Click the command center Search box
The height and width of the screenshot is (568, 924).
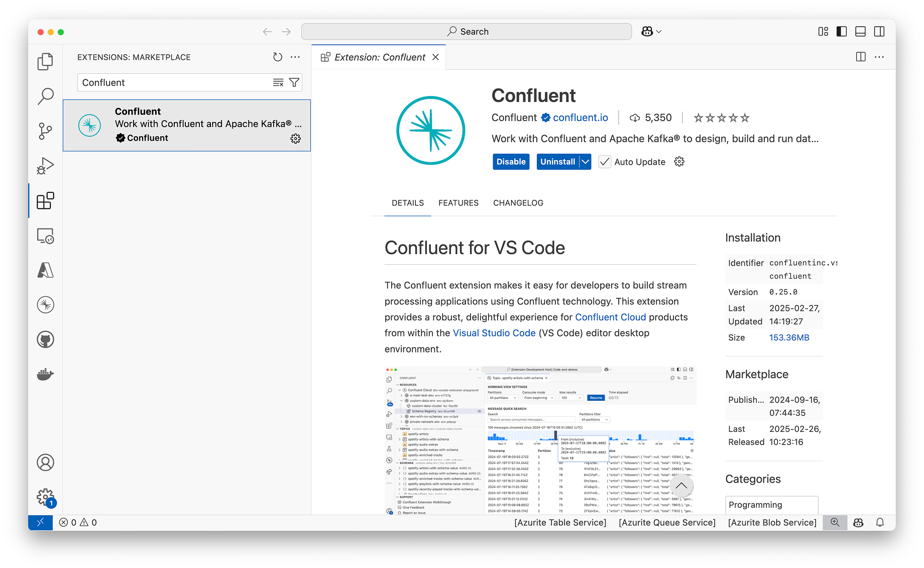467,32
